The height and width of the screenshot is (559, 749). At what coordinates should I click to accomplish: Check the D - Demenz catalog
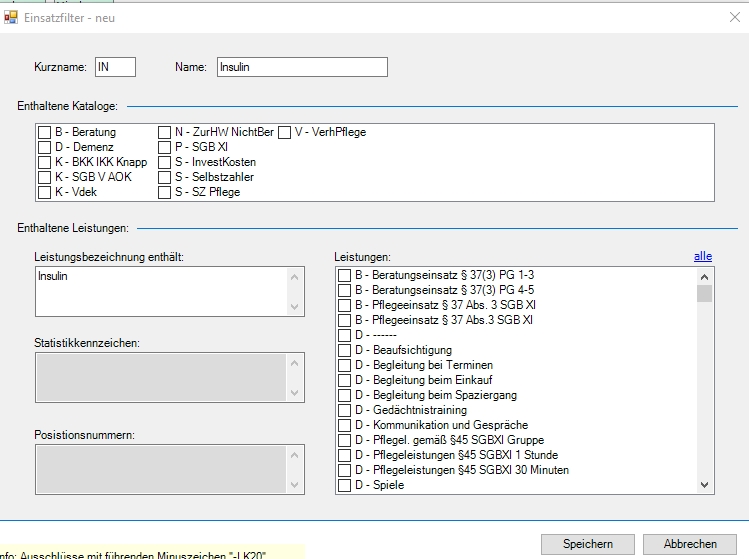click(x=45, y=147)
